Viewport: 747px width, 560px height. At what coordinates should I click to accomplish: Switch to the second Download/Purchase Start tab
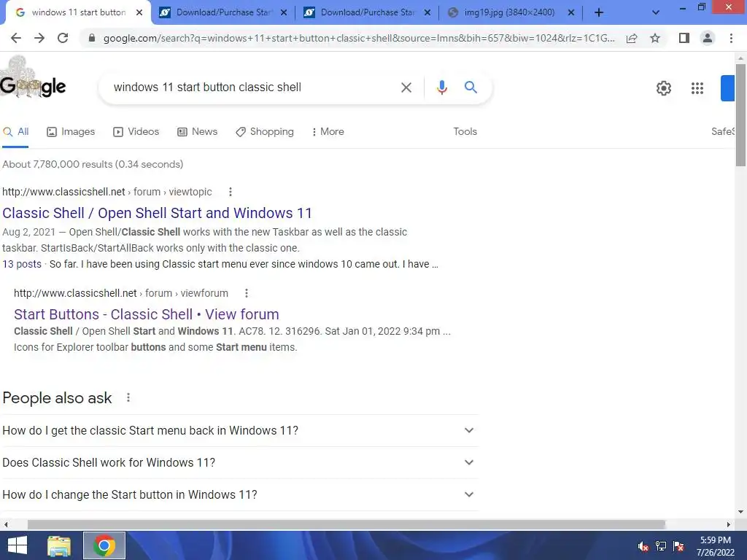click(368, 13)
